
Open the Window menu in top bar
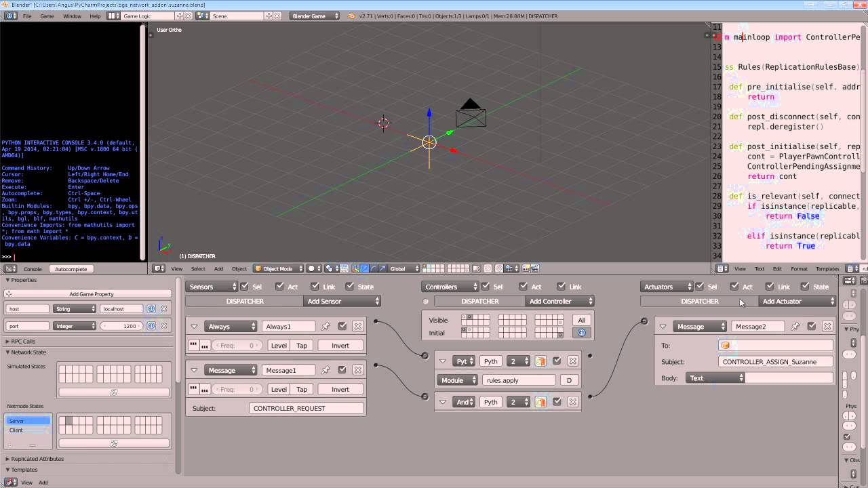tap(72, 16)
